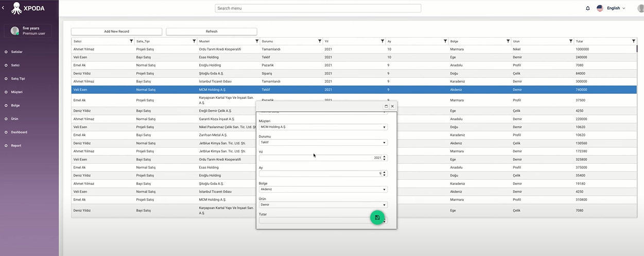Click the Musteri column filter icon
This screenshot has width=644, height=256.
coord(257,41)
